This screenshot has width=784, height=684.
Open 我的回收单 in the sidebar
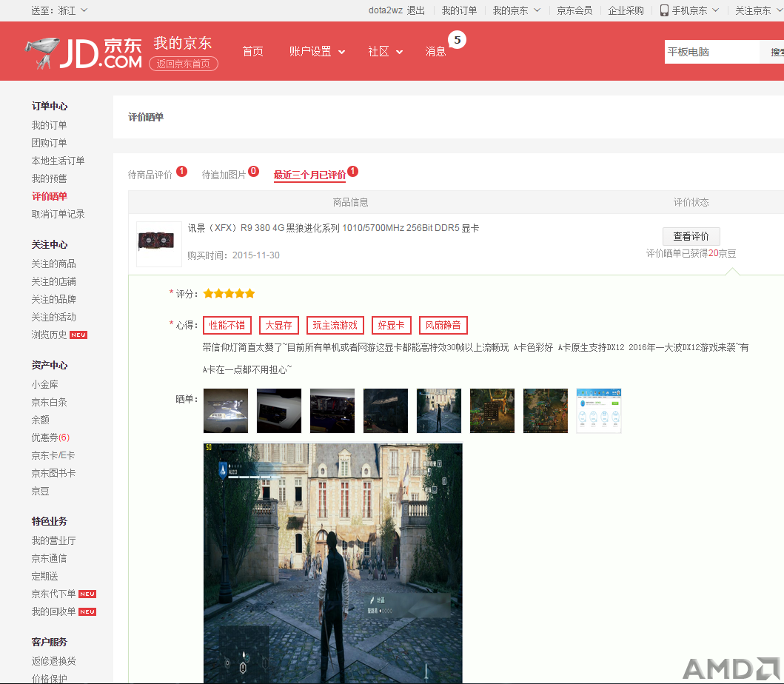53,611
